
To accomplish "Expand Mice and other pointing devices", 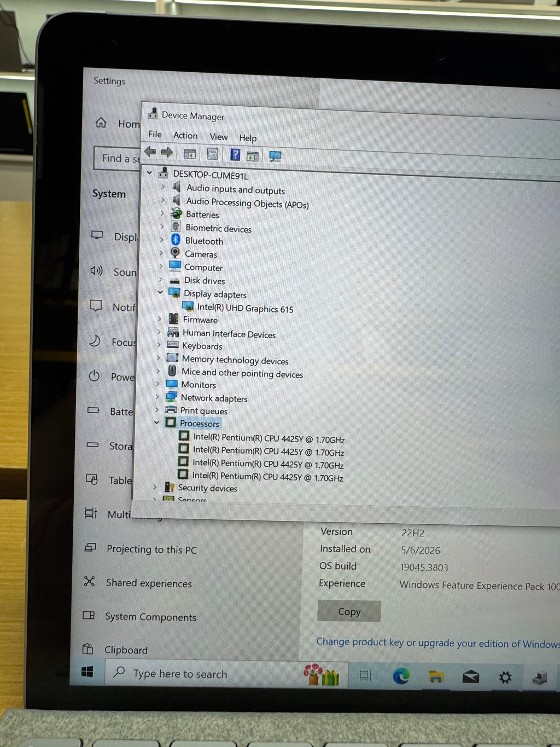I will click(158, 370).
